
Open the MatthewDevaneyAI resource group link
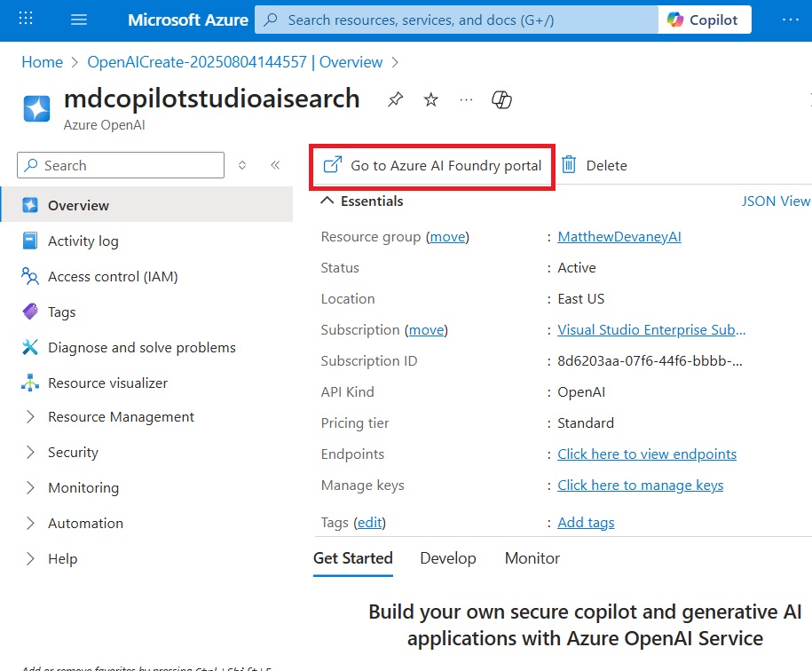click(619, 237)
